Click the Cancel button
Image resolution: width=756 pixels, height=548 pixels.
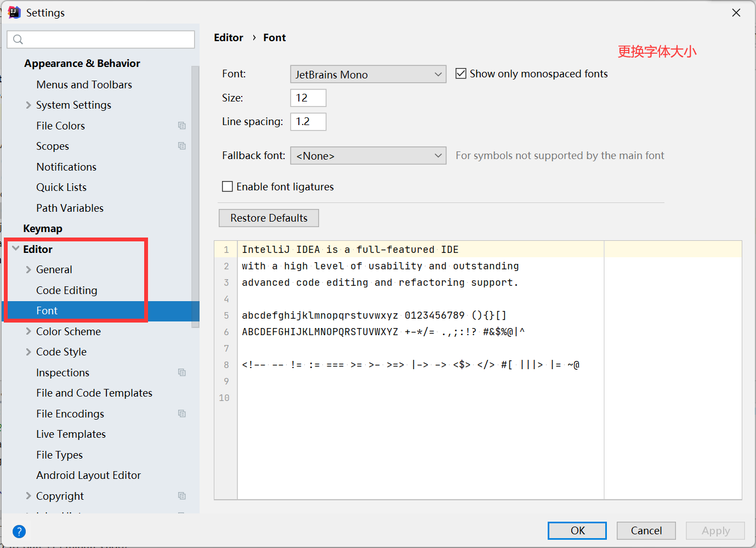tap(646, 530)
